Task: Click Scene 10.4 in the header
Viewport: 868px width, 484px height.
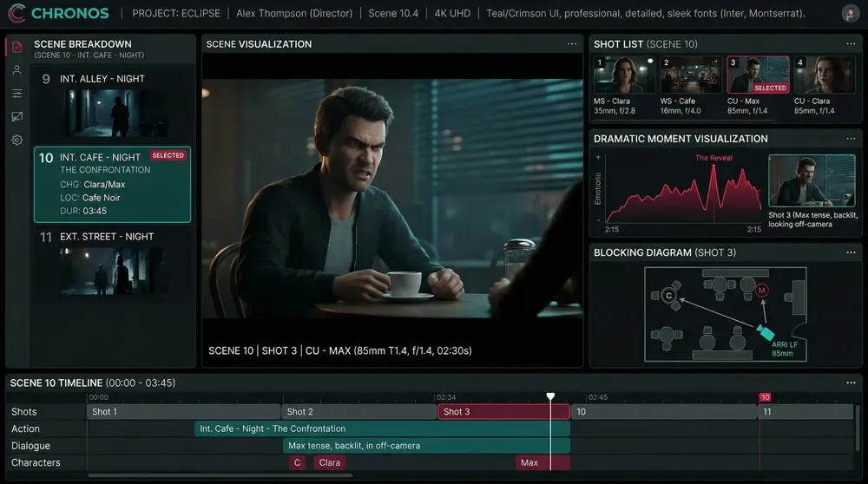Action: (x=393, y=13)
